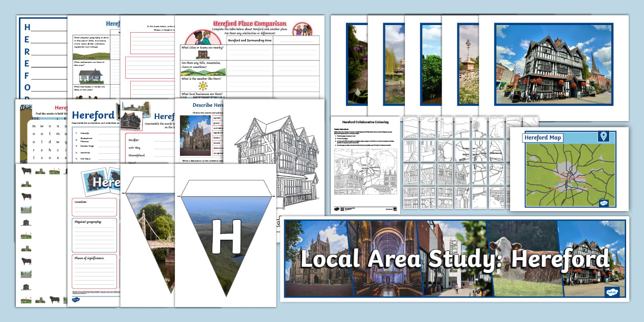Select the Twinkl cloud logo on the map
This screenshot has height=322, width=644.
(x=604, y=203)
